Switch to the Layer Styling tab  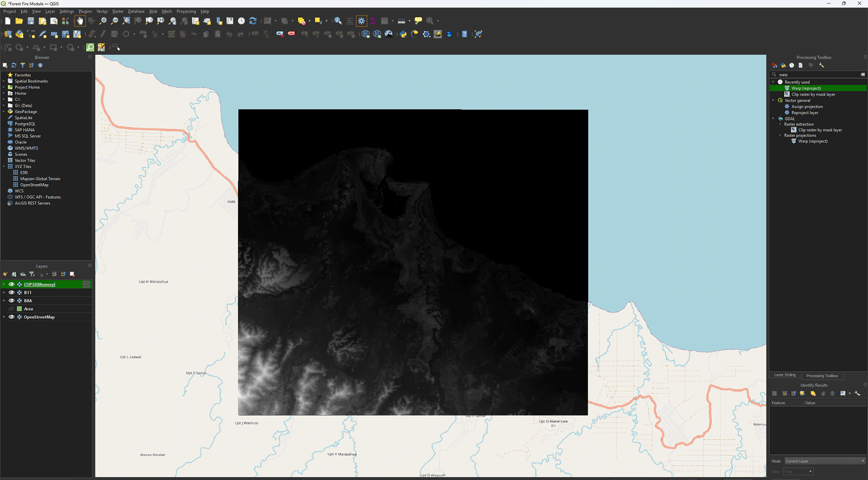pos(784,375)
